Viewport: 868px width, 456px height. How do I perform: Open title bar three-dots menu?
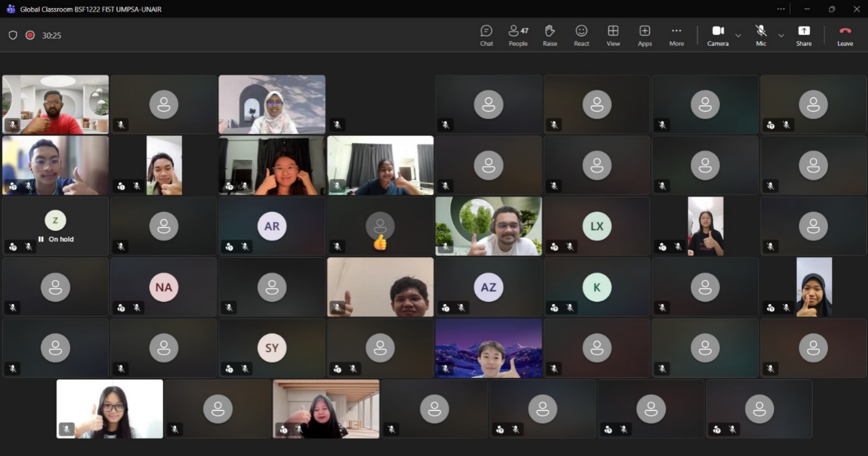(x=781, y=9)
